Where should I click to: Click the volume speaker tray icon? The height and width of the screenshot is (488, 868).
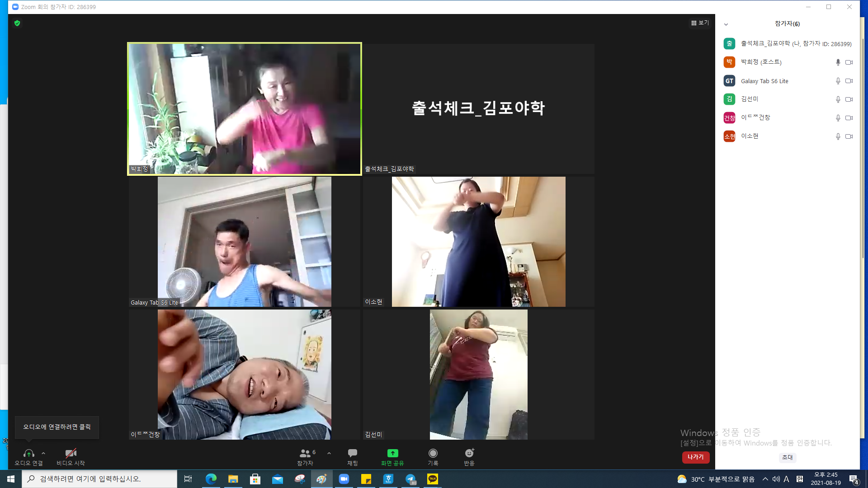pyautogui.click(x=776, y=479)
